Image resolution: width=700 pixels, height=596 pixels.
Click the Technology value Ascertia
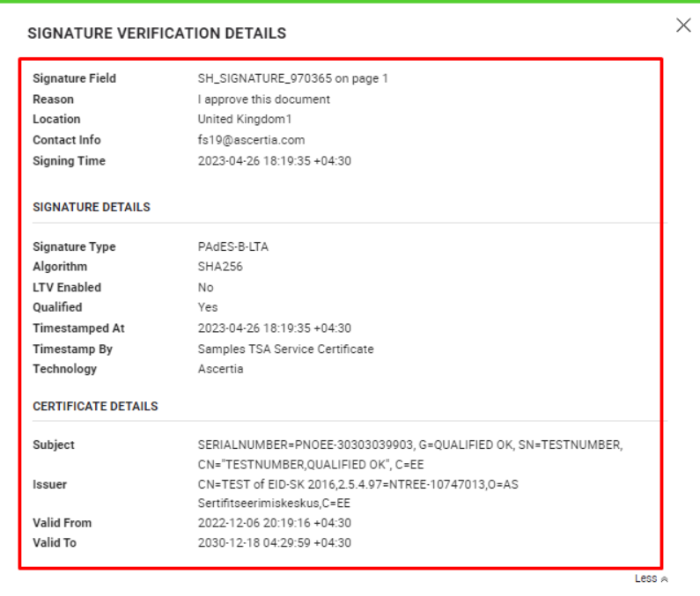click(x=220, y=369)
